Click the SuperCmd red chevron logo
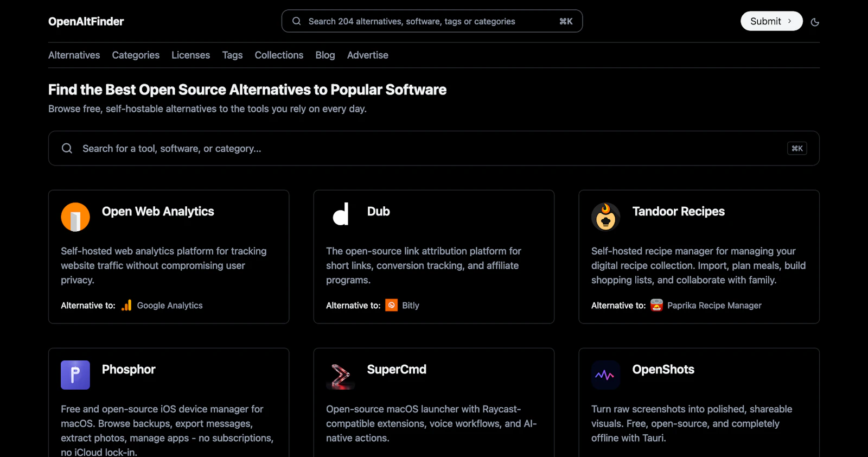Viewport: 868px width, 457px height. click(341, 375)
